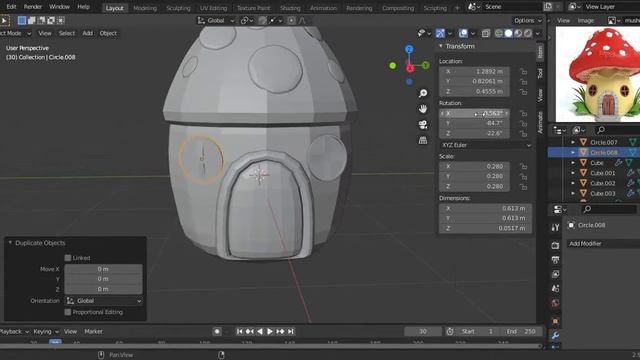Lock the Scale Y value
640x360 pixels.
(x=523, y=176)
